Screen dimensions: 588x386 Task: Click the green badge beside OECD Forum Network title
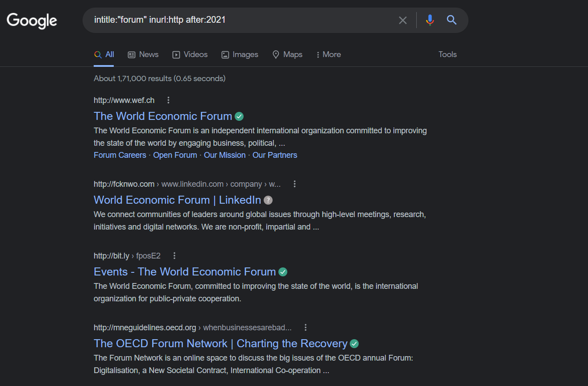point(354,344)
